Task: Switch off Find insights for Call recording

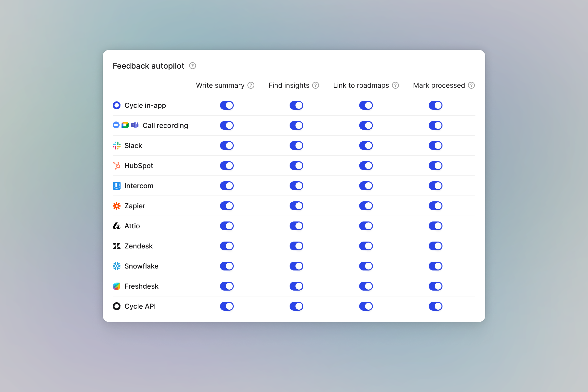Action: [296, 125]
